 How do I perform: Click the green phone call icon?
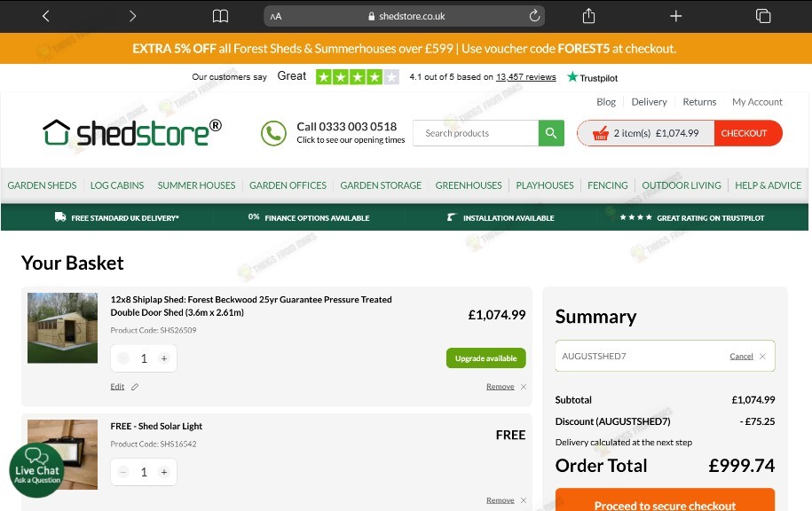pyautogui.click(x=273, y=133)
